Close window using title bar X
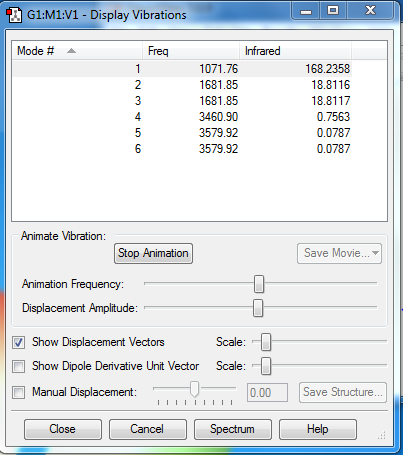The width and height of the screenshot is (403, 455). point(370,11)
